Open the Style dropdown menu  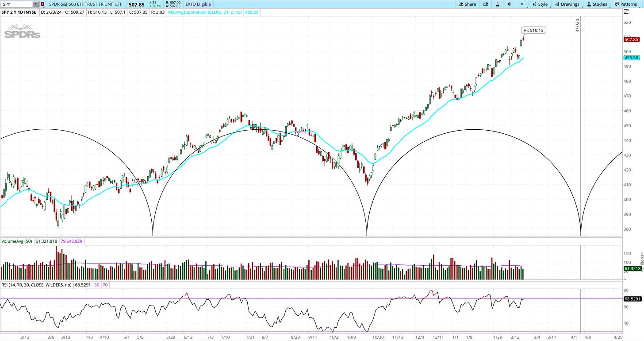point(540,4)
